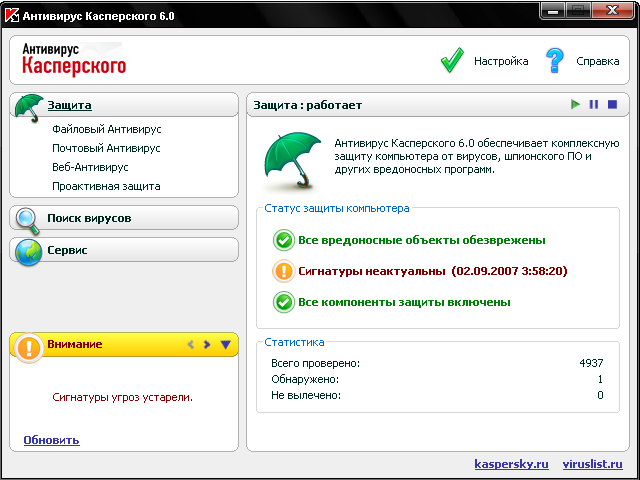Image resolution: width=640 pixels, height=480 pixels.
Task: Click the blue question mark Справка icon
Action: pyautogui.click(x=554, y=60)
